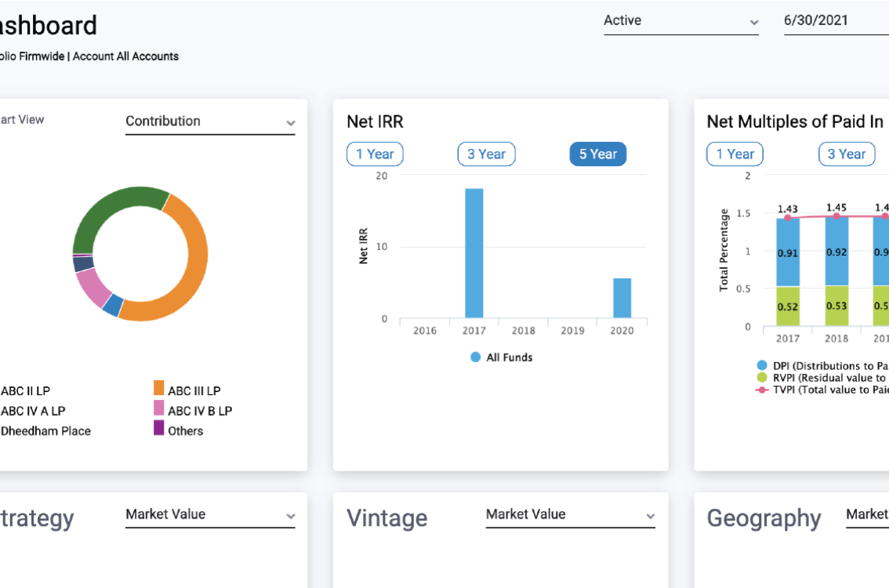Select the 1 Year toggle in Net IRR

click(x=375, y=154)
